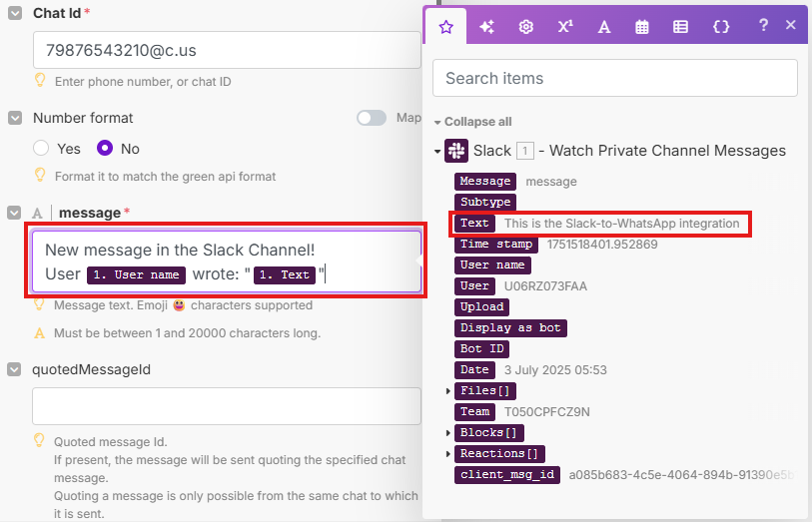Switch to the AI sparkle functions tab
The width and height of the screenshot is (812, 522).
486,27
